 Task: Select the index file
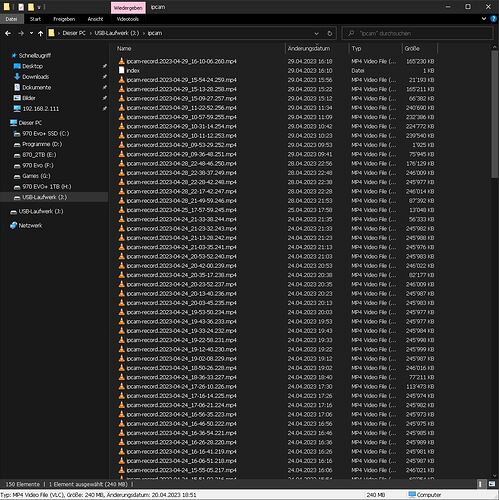133,71
